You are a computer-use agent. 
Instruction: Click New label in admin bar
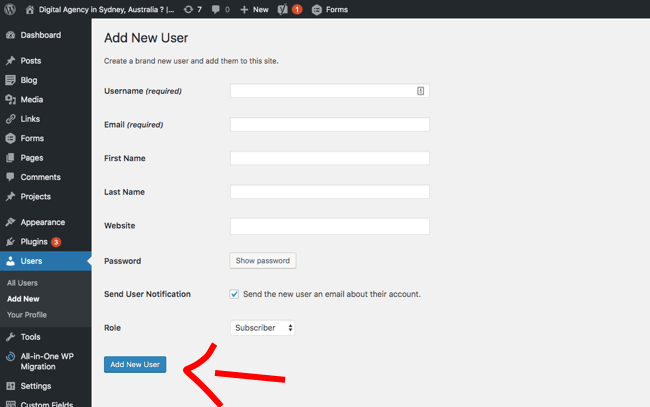[x=261, y=9]
